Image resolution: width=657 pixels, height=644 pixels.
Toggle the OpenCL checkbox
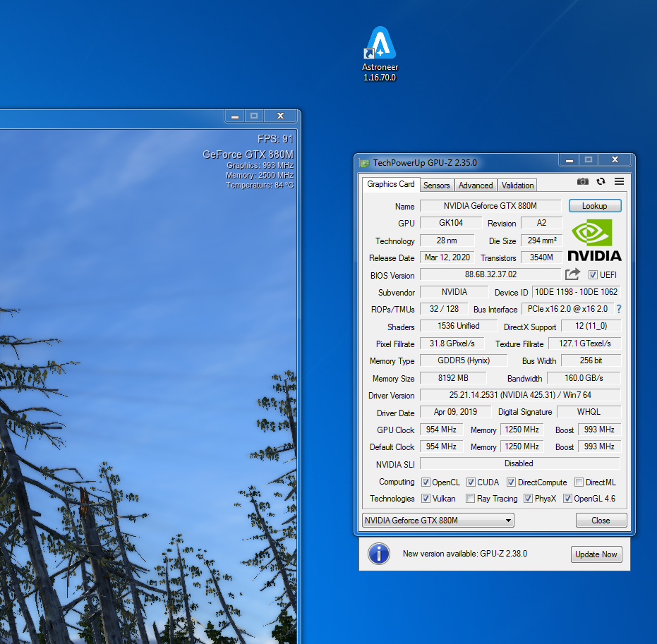tap(426, 482)
